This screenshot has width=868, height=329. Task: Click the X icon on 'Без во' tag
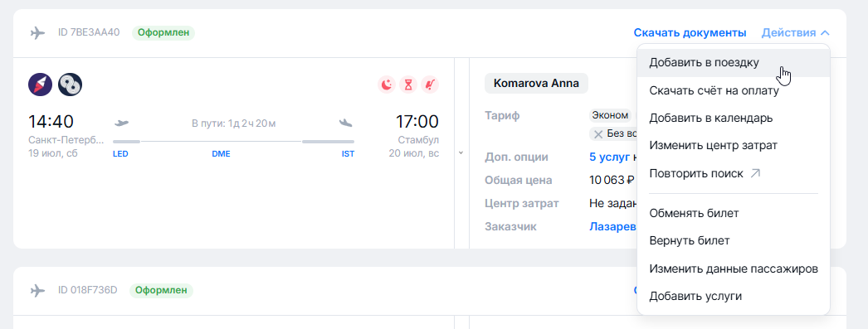(x=597, y=133)
